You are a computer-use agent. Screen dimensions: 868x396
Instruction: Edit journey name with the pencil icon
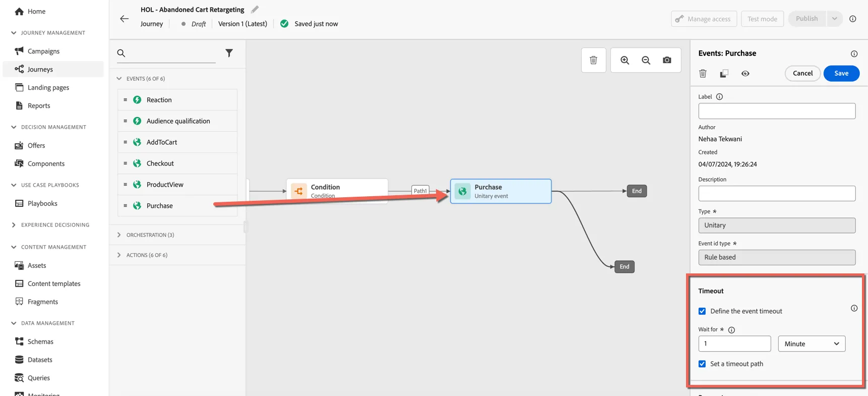(255, 9)
